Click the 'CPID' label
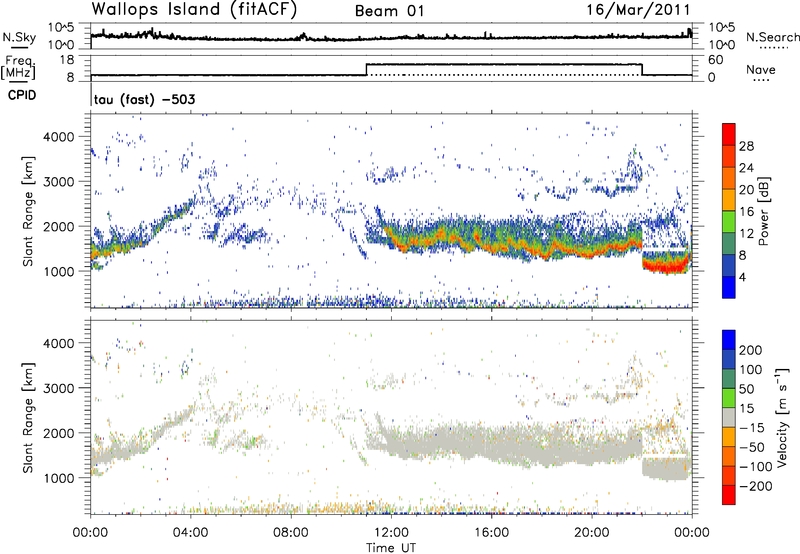The height and width of the screenshot is (554, 800). click(x=22, y=95)
